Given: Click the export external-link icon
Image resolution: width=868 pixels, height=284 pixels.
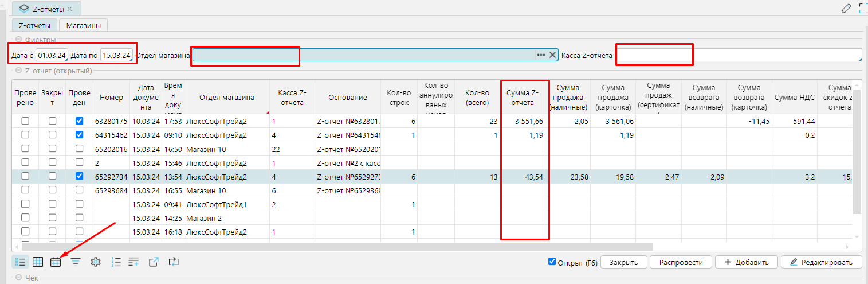Looking at the screenshot, I should coord(154,262).
